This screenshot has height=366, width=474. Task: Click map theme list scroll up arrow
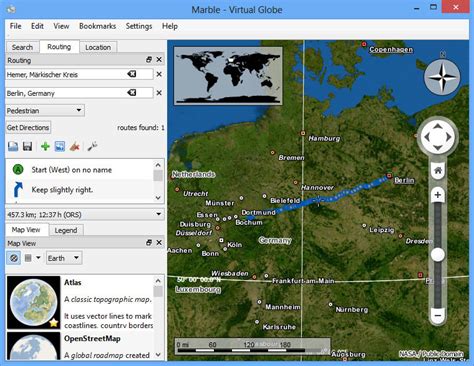158,281
